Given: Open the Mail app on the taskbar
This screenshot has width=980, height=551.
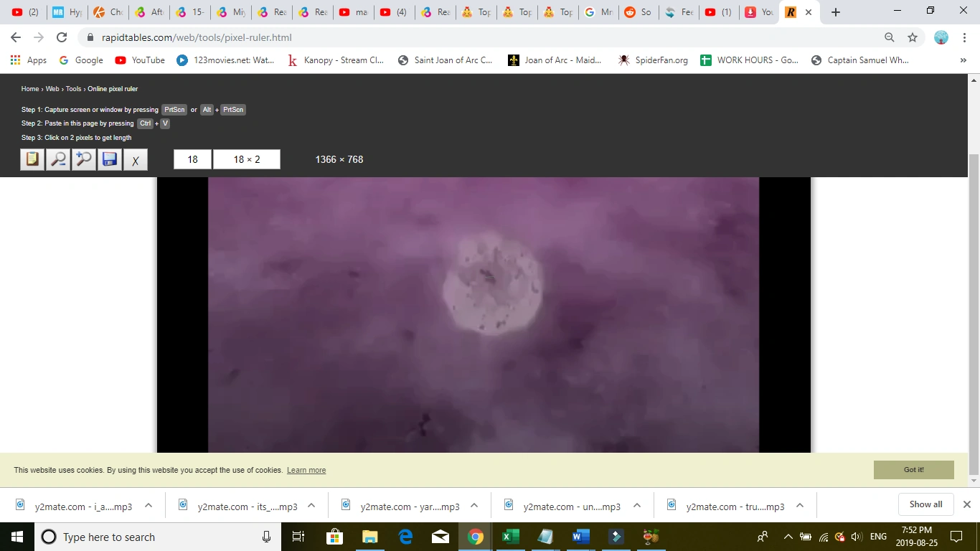Looking at the screenshot, I should click(x=440, y=537).
